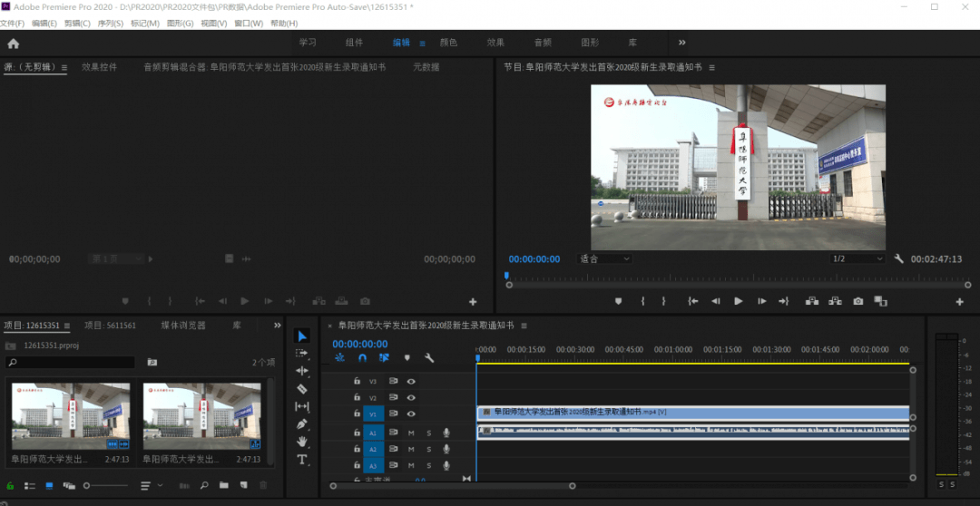The image size is (980, 506).
Task: Open Find in Project panel bottom bar
Action: coord(204,485)
